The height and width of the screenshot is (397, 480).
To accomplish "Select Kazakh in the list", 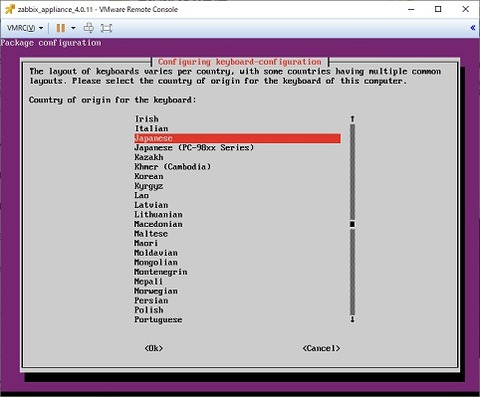I will tap(149, 157).
